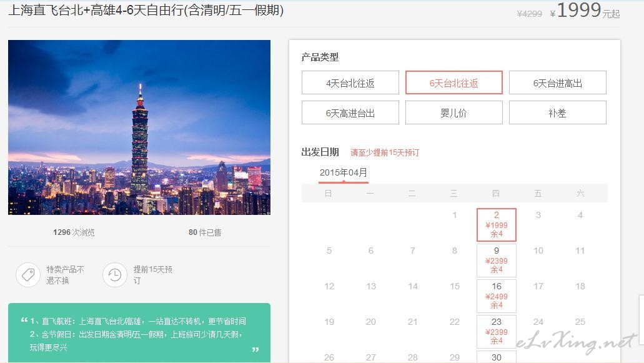644x363 pixels.
Task: Open the Taipei 101 skyline photo
Action: 139,127
